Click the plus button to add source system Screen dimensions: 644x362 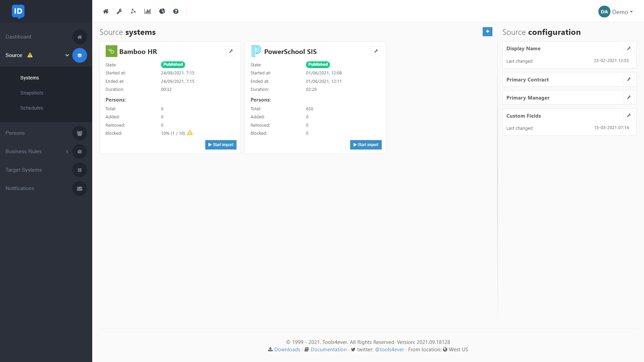click(x=487, y=32)
